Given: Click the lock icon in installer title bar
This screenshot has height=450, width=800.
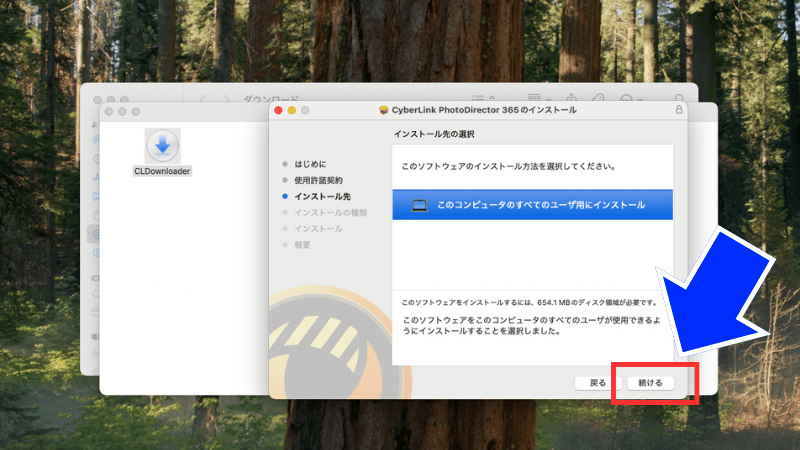Looking at the screenshot, I should (679, 110).
